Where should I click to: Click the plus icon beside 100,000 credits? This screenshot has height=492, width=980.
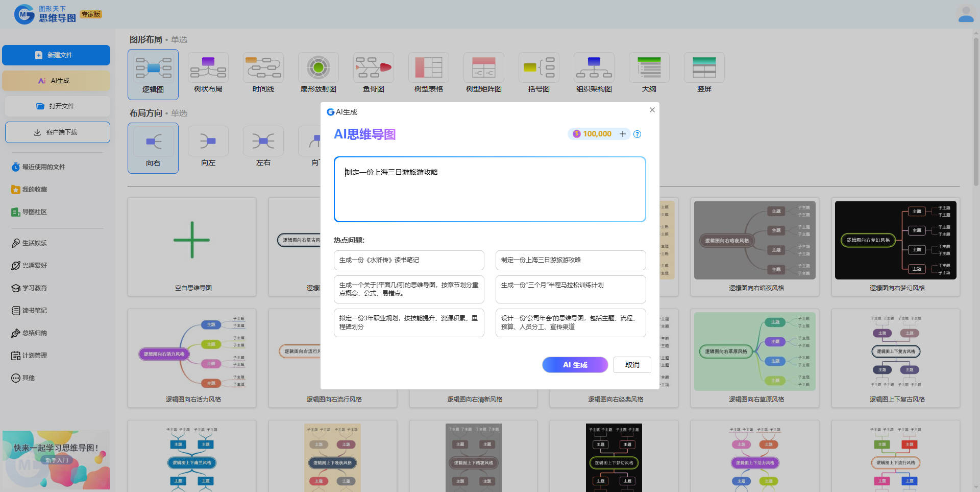[x=622, y=134]
